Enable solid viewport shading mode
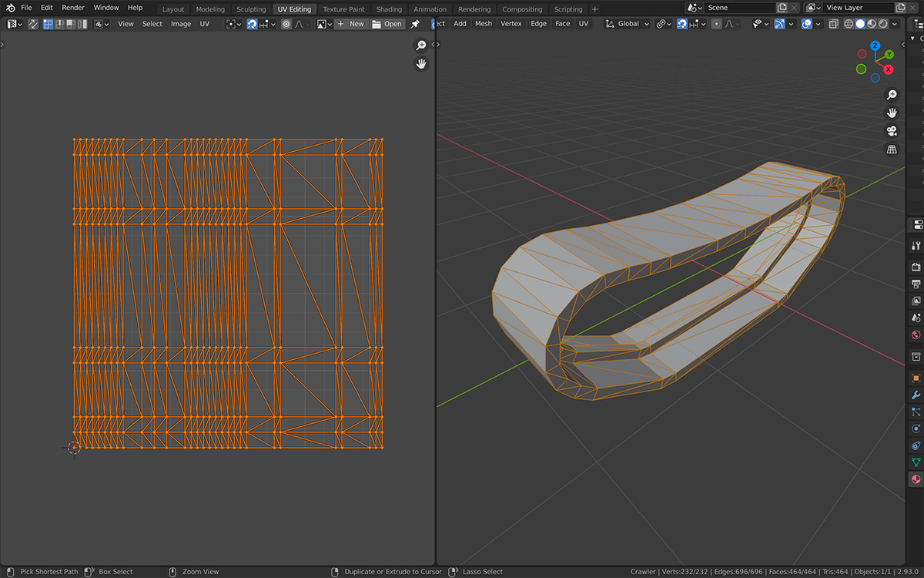The image size is (924, 578). [x=860, y=24]
